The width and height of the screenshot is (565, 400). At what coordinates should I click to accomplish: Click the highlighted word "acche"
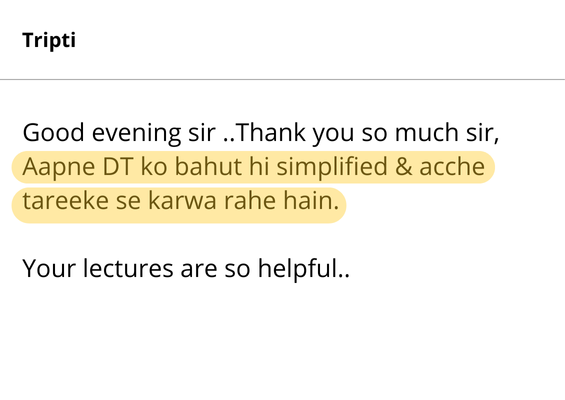[452, 167]
